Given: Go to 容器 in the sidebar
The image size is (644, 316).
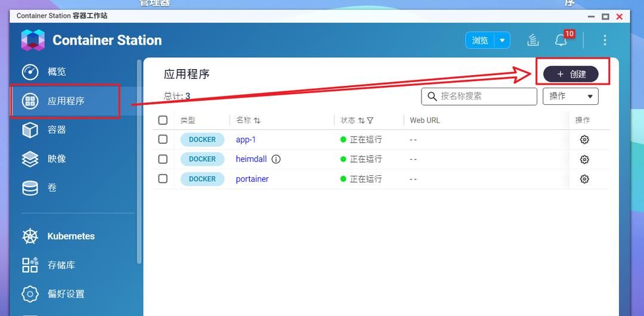Looking at the screenshot, I should click(57, 130).
